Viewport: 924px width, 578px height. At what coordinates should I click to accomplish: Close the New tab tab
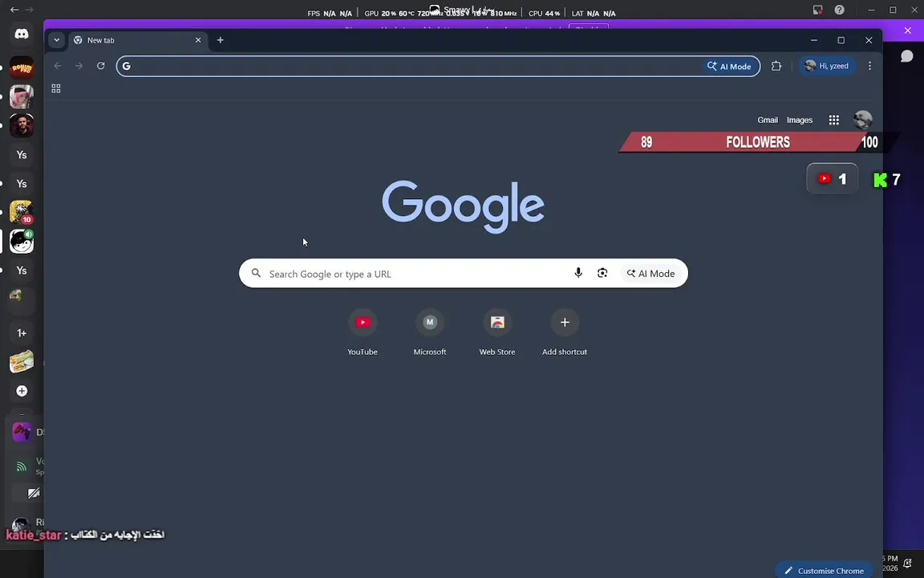pyautogui.click(x=198, y=40)
